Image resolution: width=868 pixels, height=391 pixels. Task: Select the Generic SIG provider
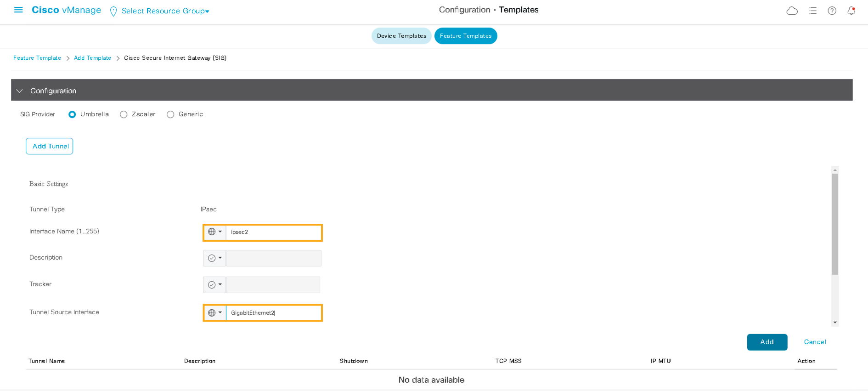coord(170,114)
